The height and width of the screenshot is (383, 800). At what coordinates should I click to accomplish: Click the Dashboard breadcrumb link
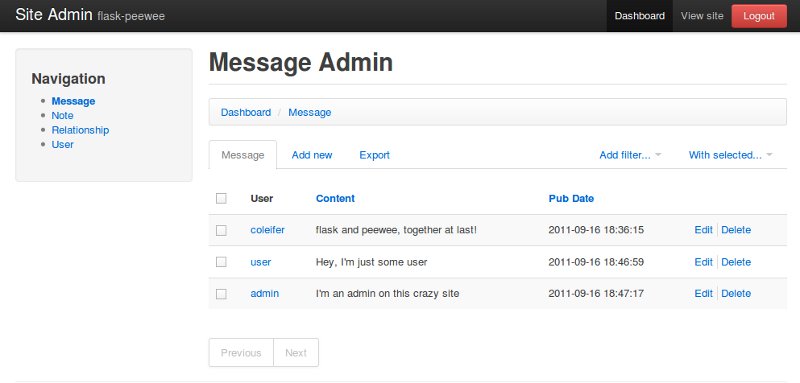click(x=246, y=112)
